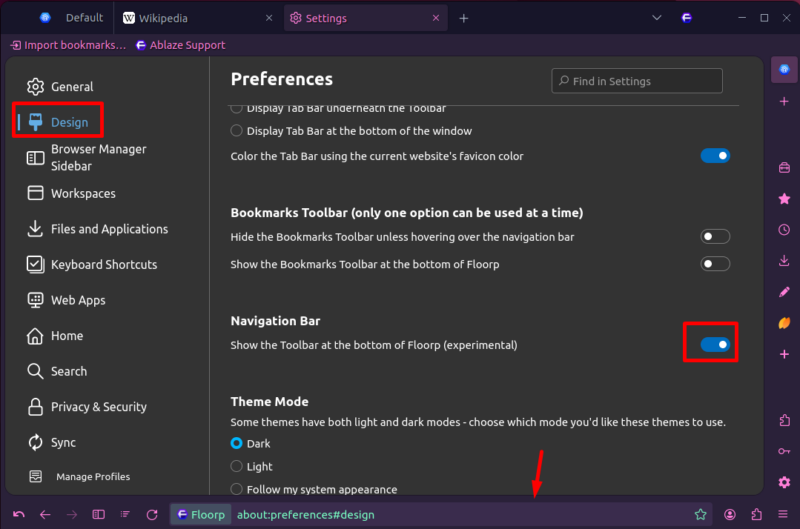Screen dimensions: 800x529
Task: Open Files and Applications settings
Action: coord(97,229)
